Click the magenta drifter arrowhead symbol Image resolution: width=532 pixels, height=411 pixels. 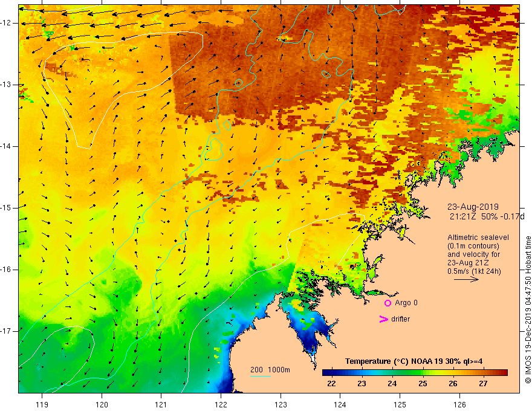384,319
